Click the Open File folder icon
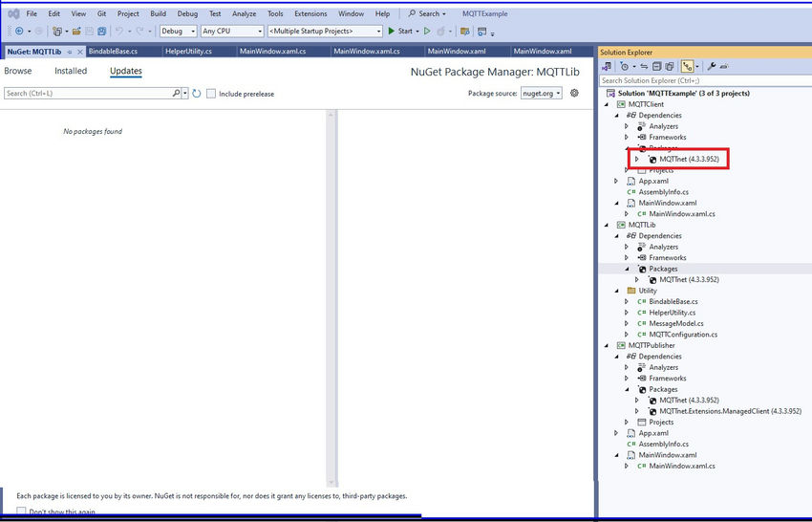 [x=76, y=32]
